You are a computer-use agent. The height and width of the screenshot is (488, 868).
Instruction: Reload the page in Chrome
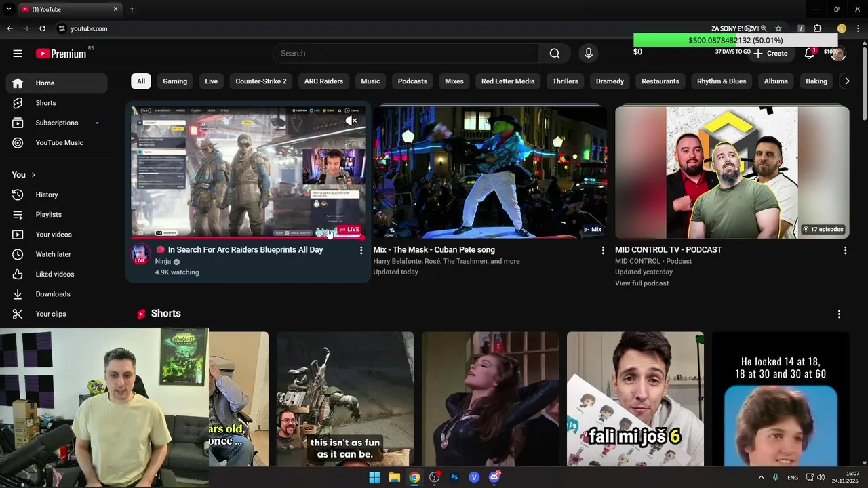42,28
